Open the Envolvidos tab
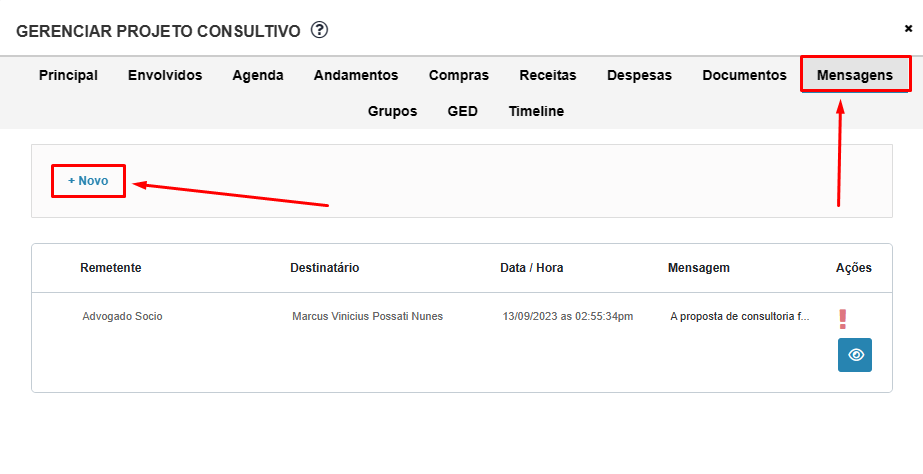The image size is (923, 474). 165,75
